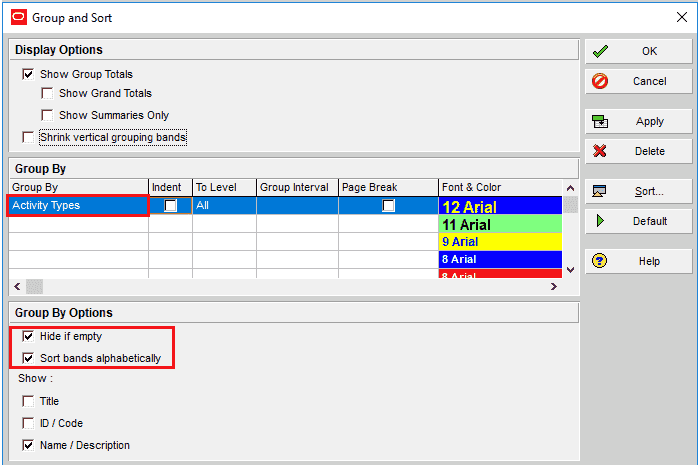Viewport: 700px width, 465px height.
Task: Uncheck Show Group Totals
Action: coord(28,74)
